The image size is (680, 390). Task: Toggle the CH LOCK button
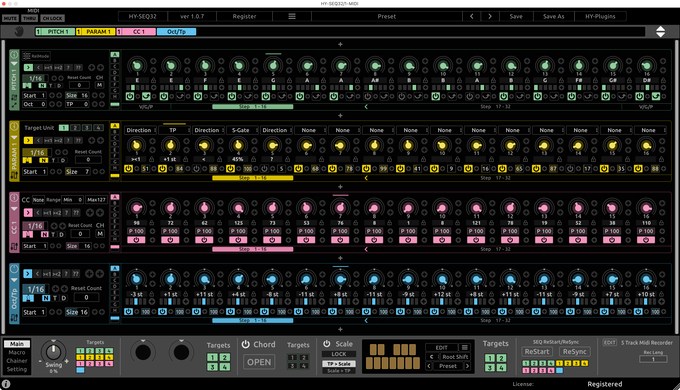[x=52, y=18]
